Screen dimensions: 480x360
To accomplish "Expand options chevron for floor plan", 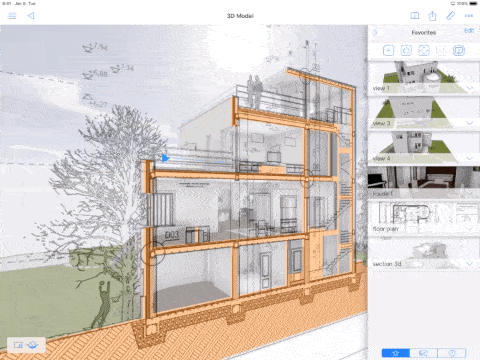I will 470,229.
